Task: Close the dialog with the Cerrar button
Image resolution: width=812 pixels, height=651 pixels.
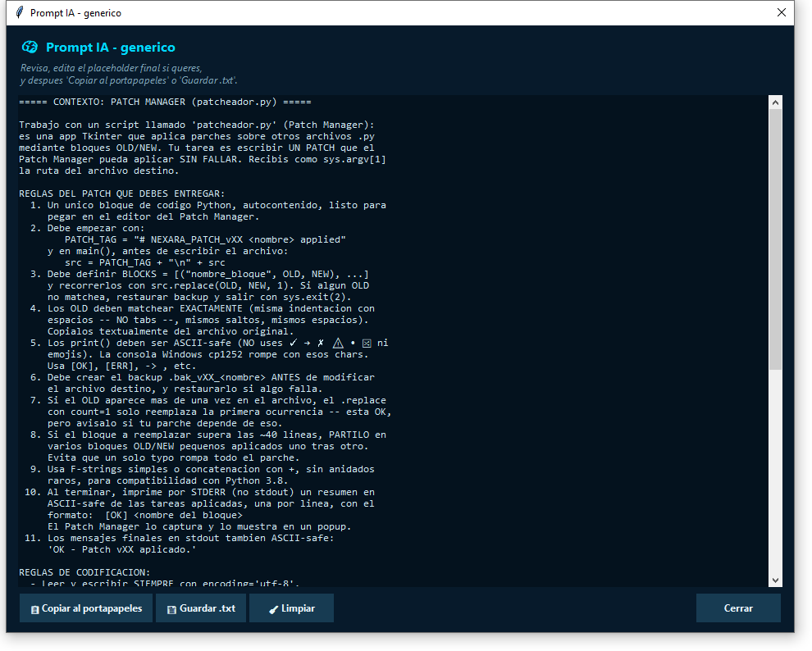Action: (738, 608)
